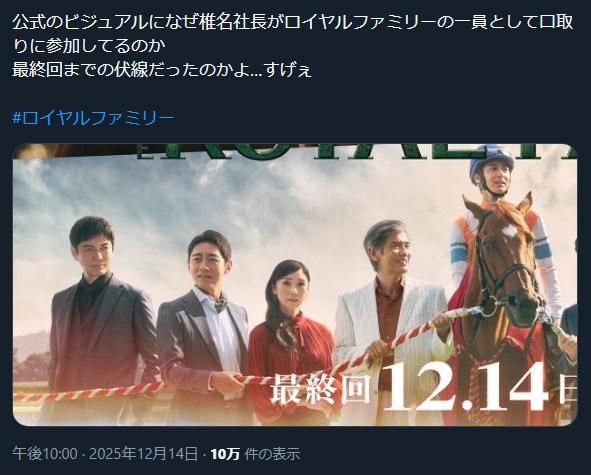Click the tweet's first line mentioning 椎名社長
The height and width of the screenshot is (475, 591).
[293, 23]
